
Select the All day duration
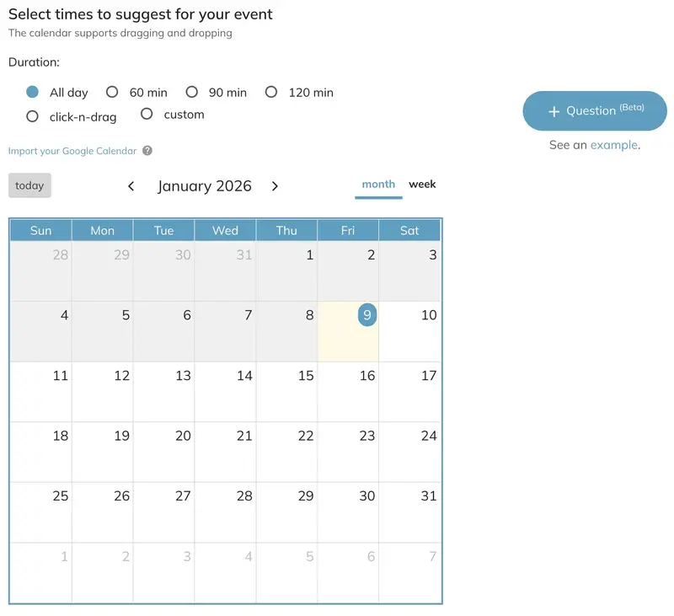[33, 93]
